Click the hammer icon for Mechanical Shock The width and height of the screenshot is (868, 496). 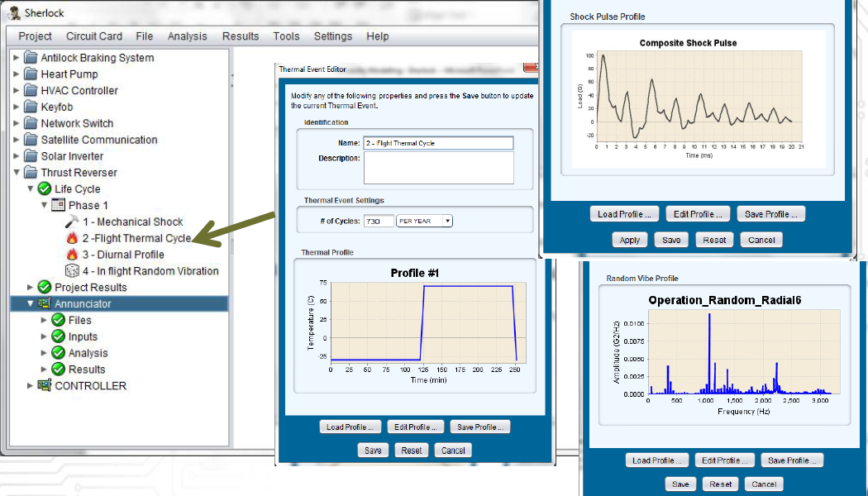(x=72, y=222)
